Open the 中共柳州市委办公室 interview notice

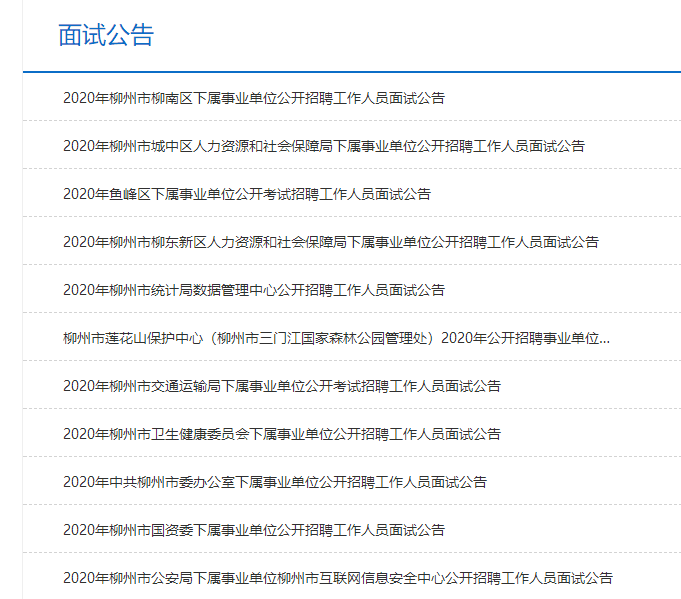coord(275,482)
